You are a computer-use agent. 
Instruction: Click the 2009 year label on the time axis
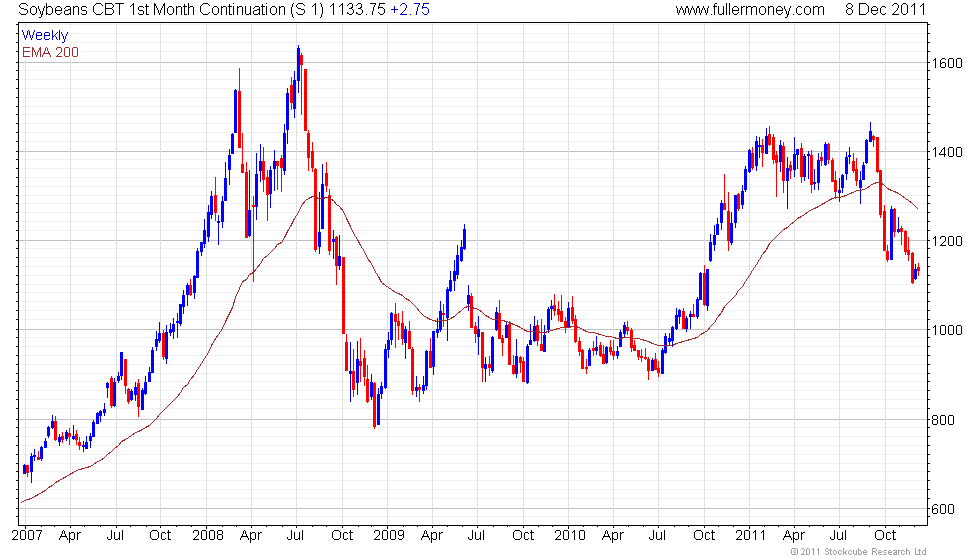point(389,536)
